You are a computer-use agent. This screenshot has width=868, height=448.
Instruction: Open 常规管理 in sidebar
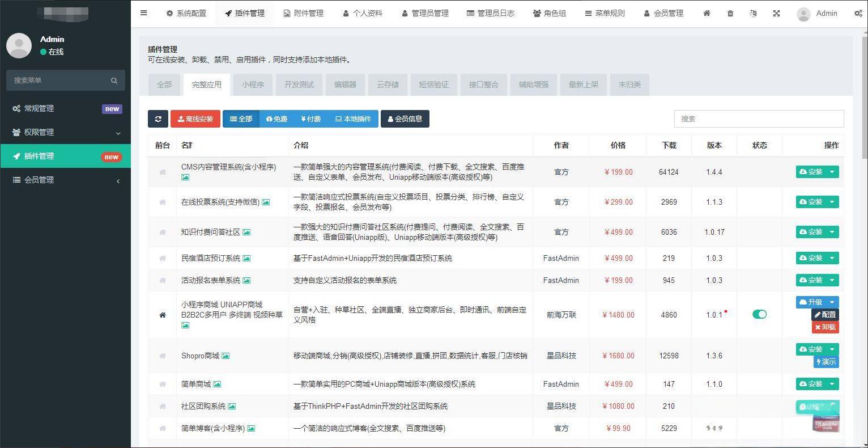click(66, 108)
